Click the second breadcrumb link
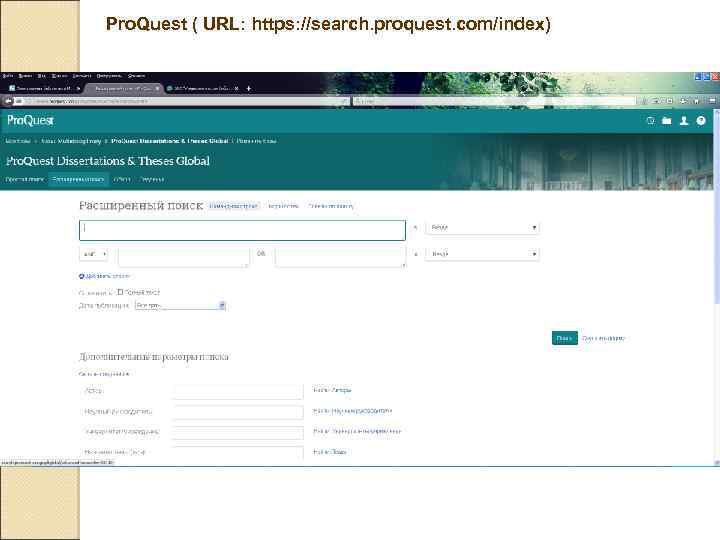The image size is (720, 540). coord(71,141)
